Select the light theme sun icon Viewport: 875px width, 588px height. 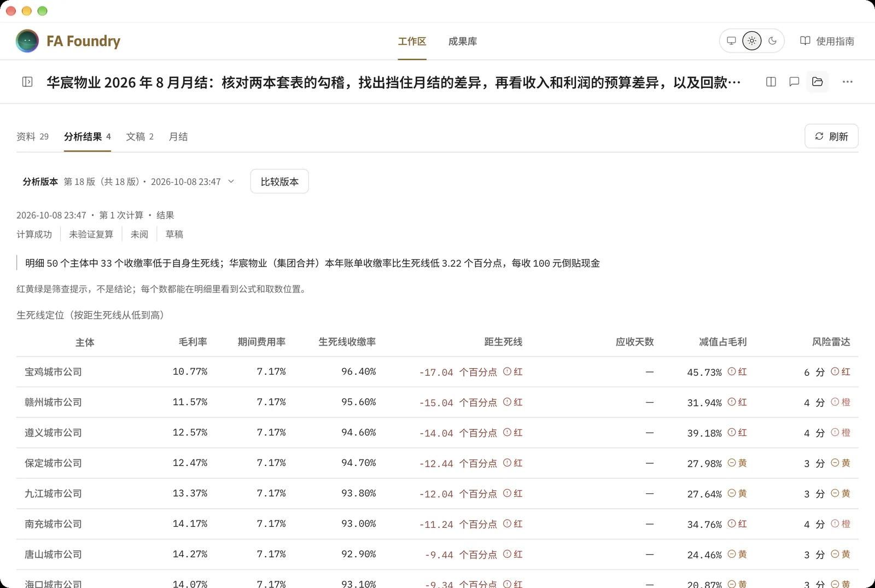tap(752, 41)
